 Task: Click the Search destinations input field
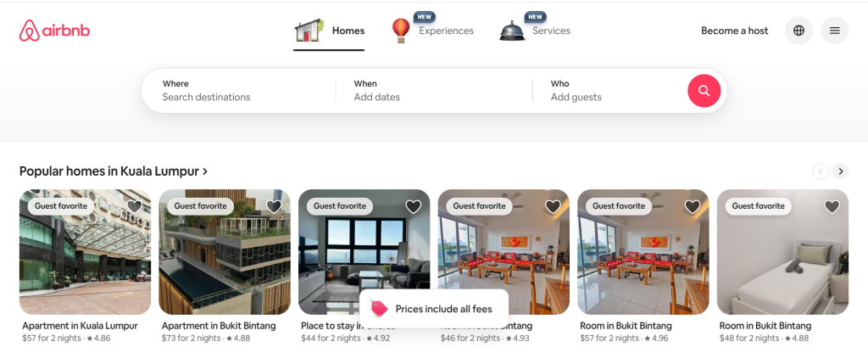[238, 91]
